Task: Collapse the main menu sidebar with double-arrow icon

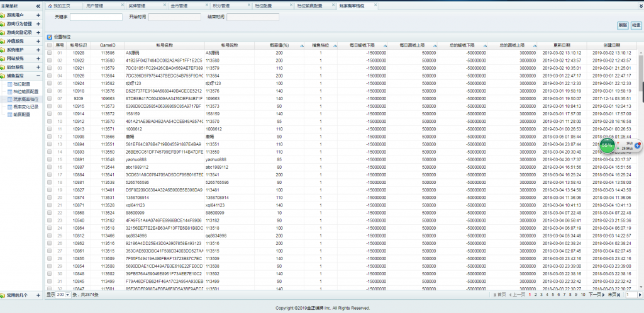Action: (x=39, y=5)
